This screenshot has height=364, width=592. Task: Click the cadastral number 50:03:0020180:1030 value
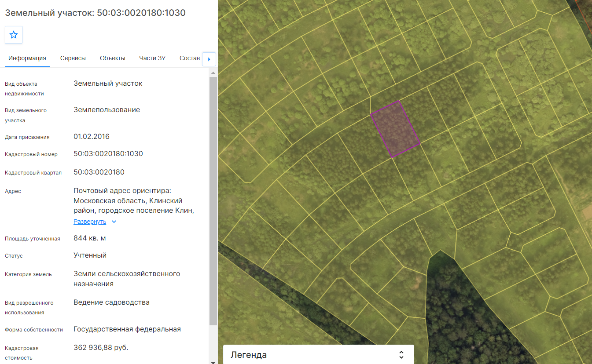pyautogui.click(x=108, y=154)
